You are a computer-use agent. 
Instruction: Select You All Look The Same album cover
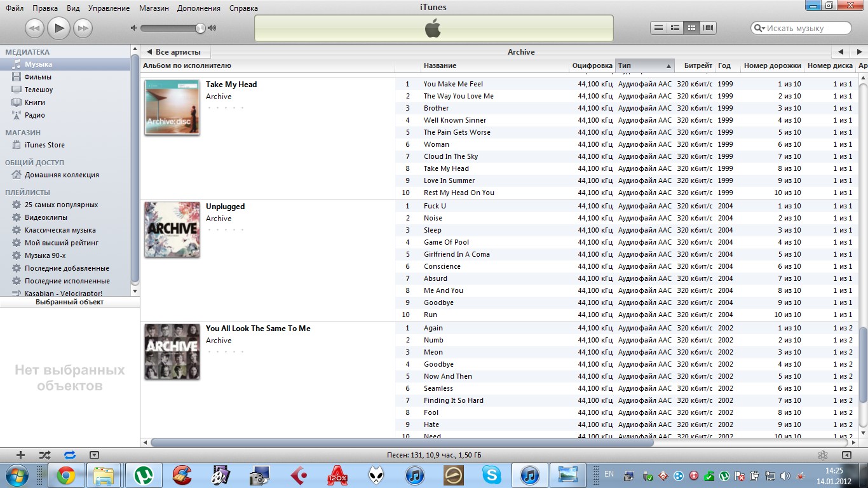pos(172,351)
